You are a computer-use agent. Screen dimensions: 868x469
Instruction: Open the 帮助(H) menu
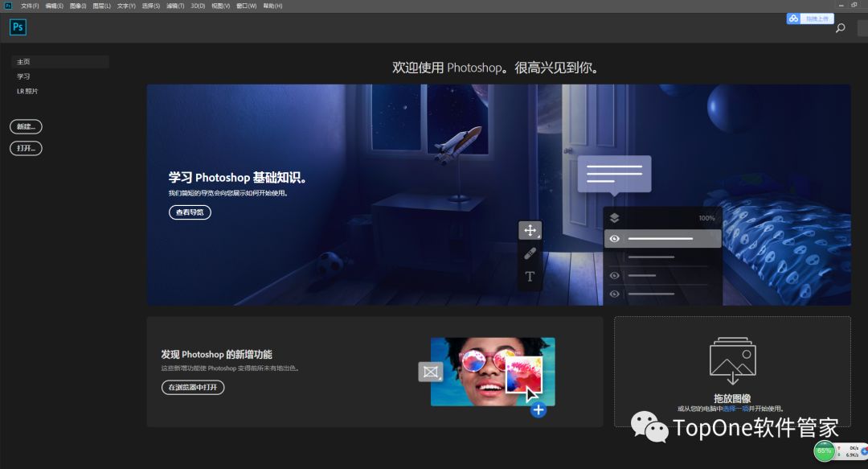(272, 6)
